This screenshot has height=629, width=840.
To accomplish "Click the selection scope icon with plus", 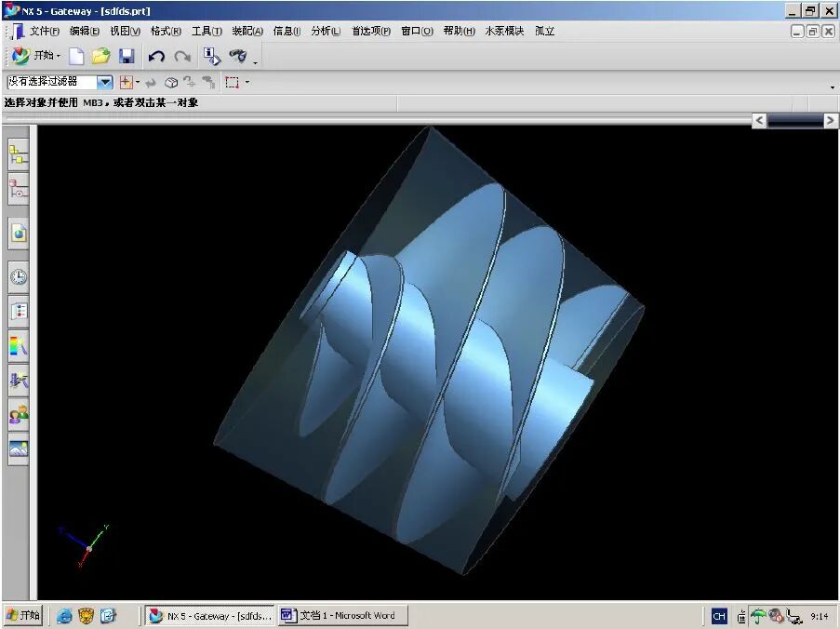I will click(126, 82).
